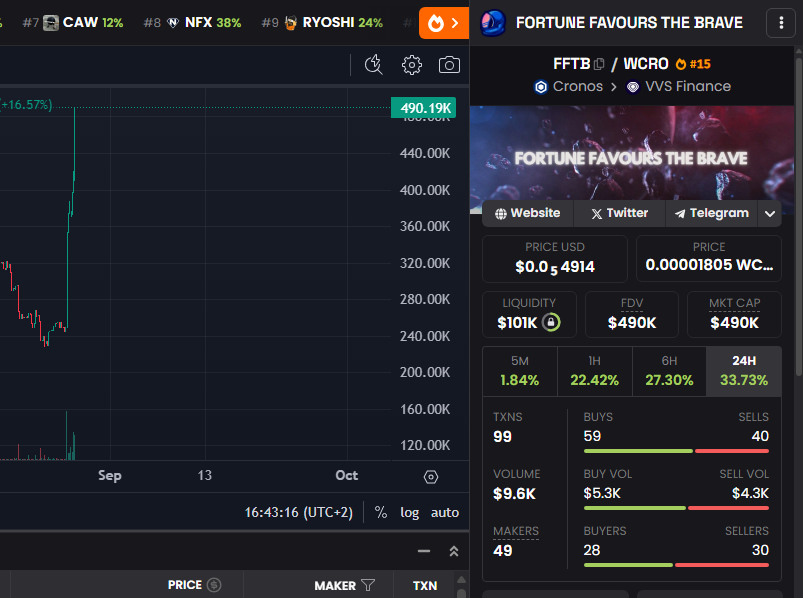Open trending token #7 CAW
Viewport: 803px width, 598px height.
coord(73,23)
